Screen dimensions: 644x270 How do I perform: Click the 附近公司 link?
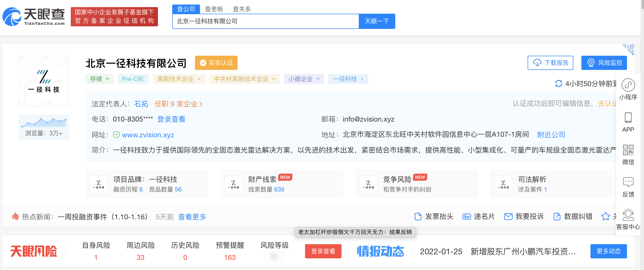tap(551, 135)
